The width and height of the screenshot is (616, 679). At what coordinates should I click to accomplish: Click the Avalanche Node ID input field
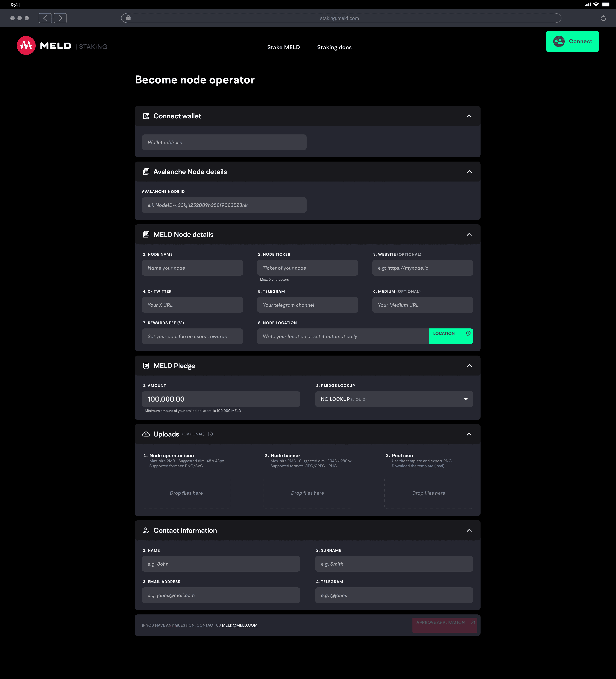point(224,205)
